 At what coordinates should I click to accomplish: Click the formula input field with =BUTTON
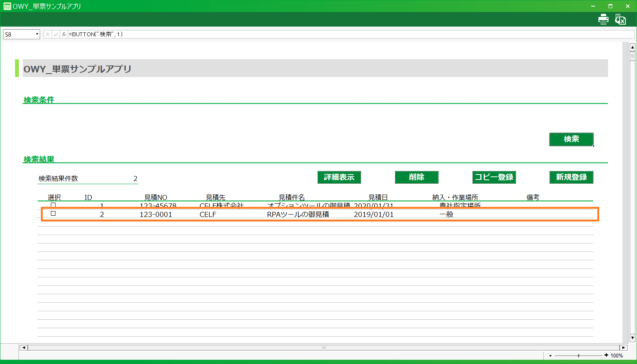click(x=347, y=34)
